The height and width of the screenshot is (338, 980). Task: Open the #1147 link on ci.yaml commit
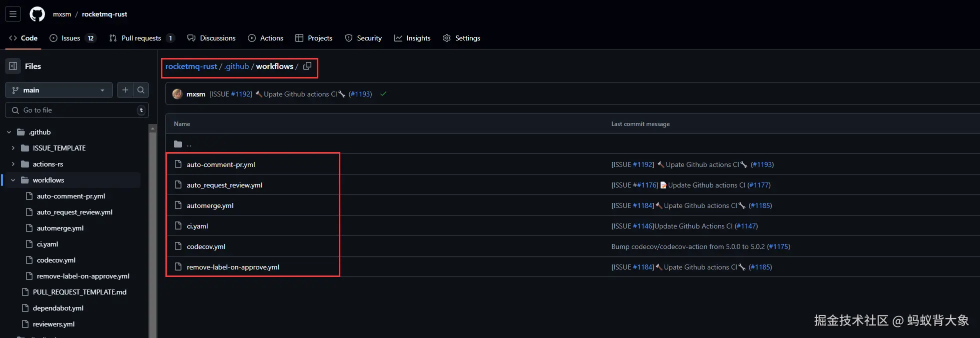point(746,226)
